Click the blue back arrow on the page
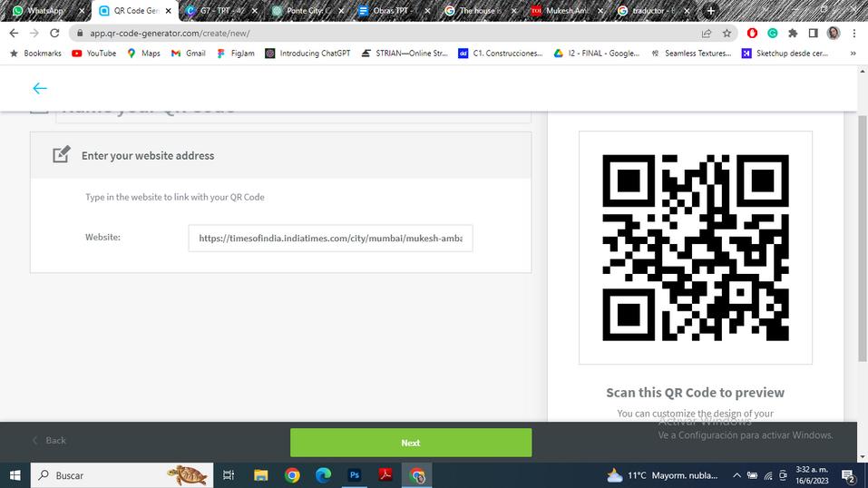This screenshot has height=488, width=868. [40, 88]
